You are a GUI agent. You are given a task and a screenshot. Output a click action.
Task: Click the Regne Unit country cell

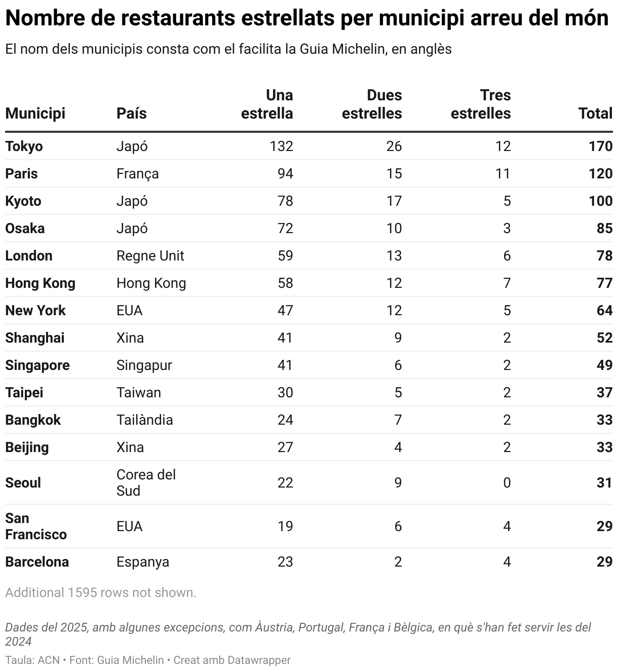click(x=150, y=256)
